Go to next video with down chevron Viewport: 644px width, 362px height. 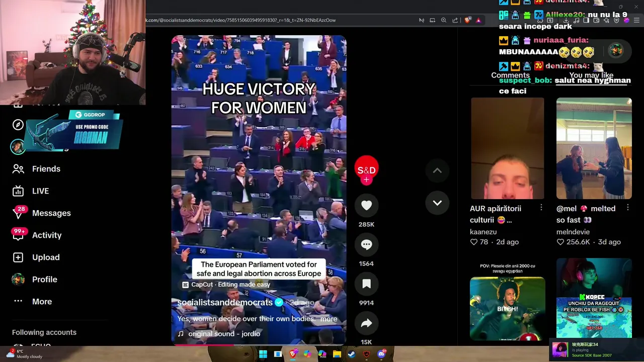pos(437,203)
